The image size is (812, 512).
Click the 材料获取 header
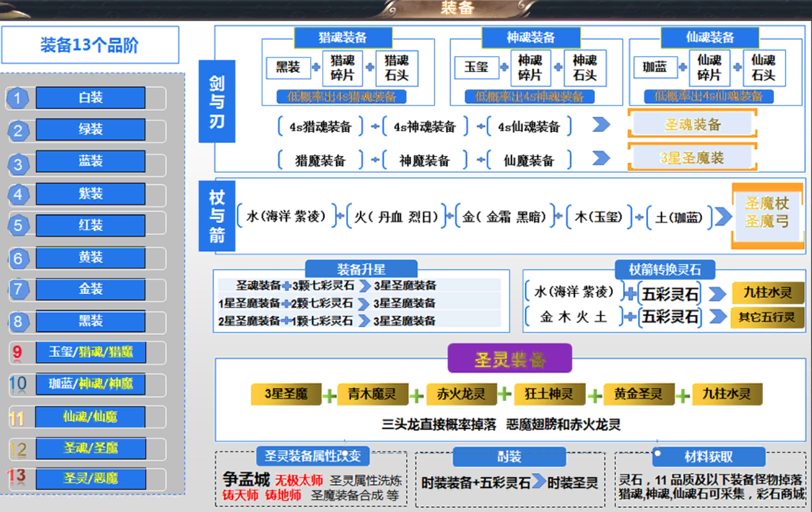point(709,457)
